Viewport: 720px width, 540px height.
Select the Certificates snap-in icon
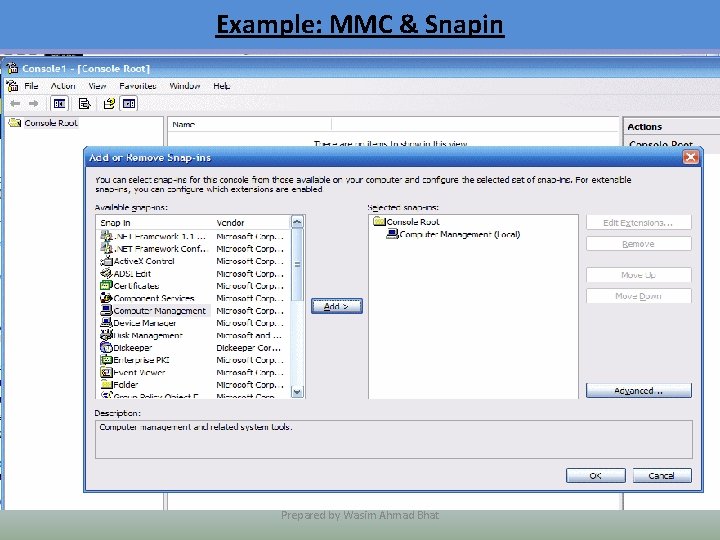pos(107,286)
